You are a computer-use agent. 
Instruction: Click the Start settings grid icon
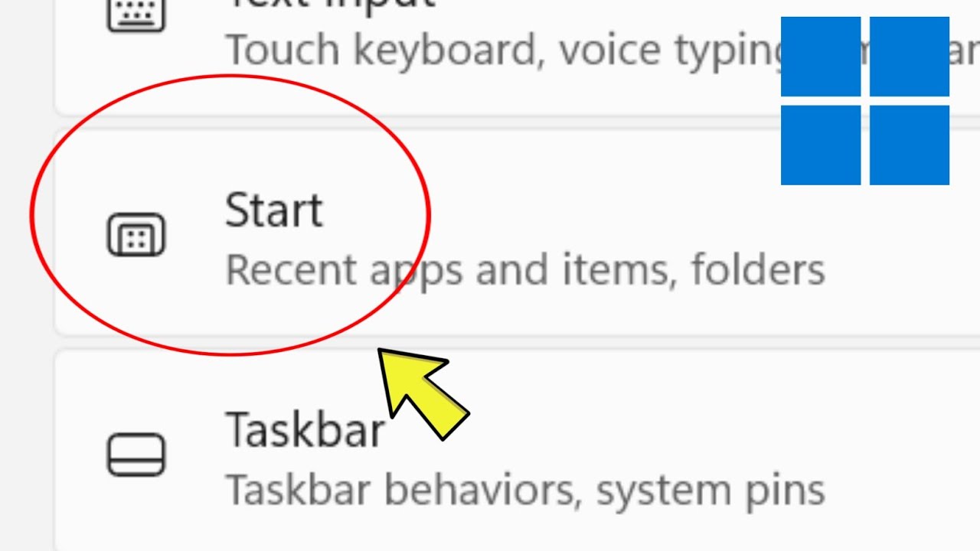(x=136, y=234)
